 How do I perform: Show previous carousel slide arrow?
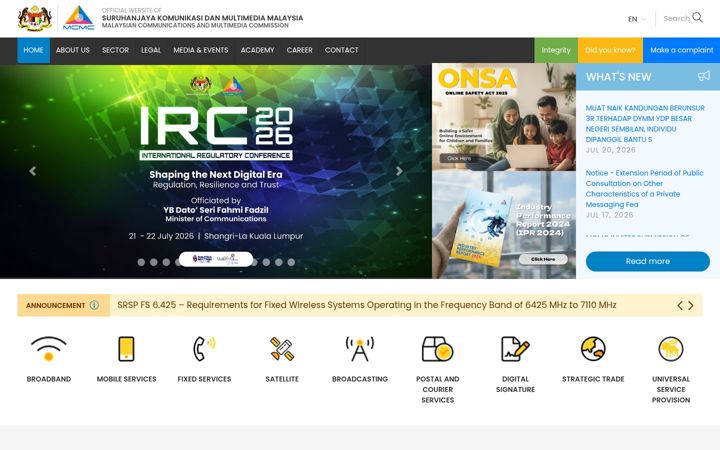[x=33, y=171]
